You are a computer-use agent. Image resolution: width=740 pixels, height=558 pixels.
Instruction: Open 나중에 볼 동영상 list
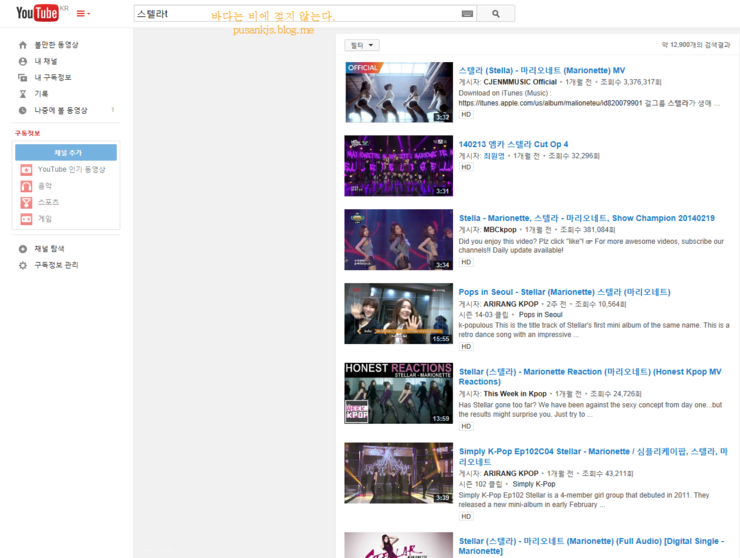click(x=61, y=110)
